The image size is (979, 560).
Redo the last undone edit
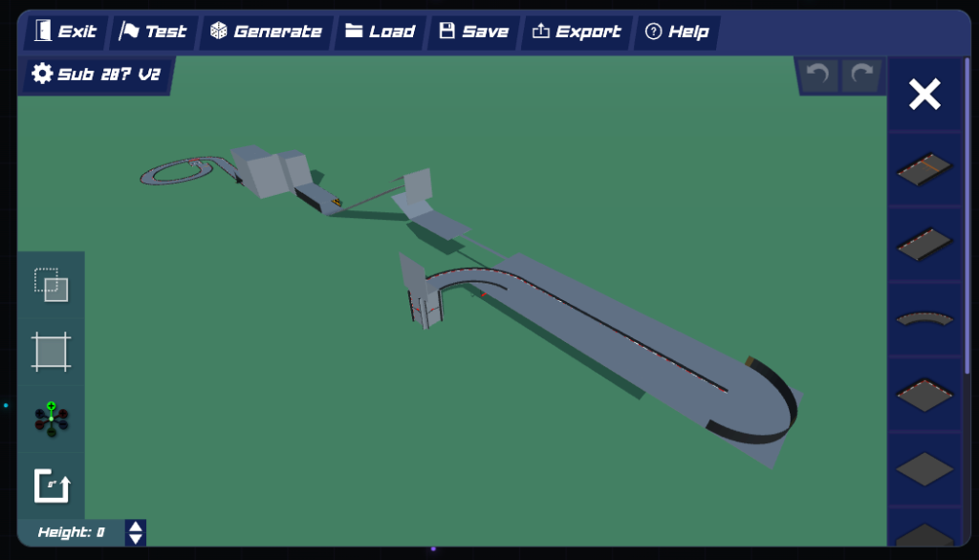point(861,75)
